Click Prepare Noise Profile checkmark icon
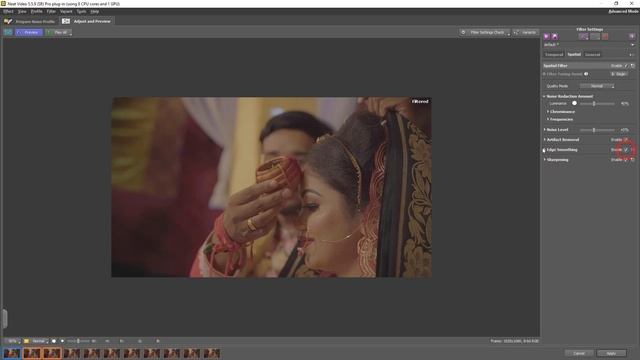The width and height of the screenshot is (640, 360). pyautogui.click(x=8, y=21)
